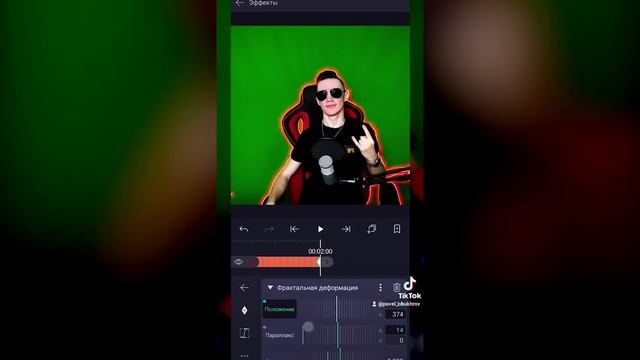Hide the layer with the eye icon
640x360 pixels.
[239, 262]
